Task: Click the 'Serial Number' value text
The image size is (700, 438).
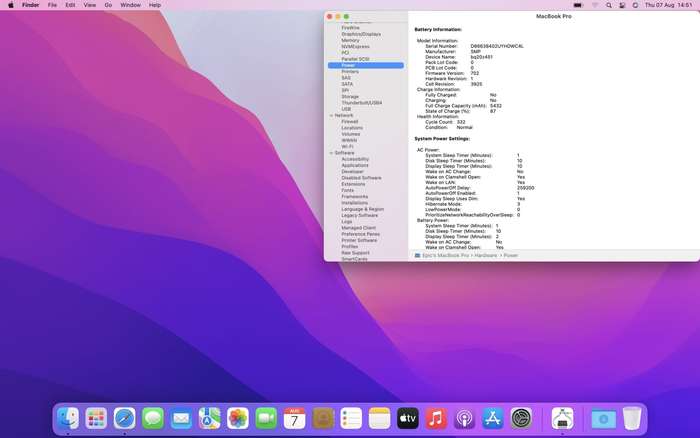Action: [497, 46]
